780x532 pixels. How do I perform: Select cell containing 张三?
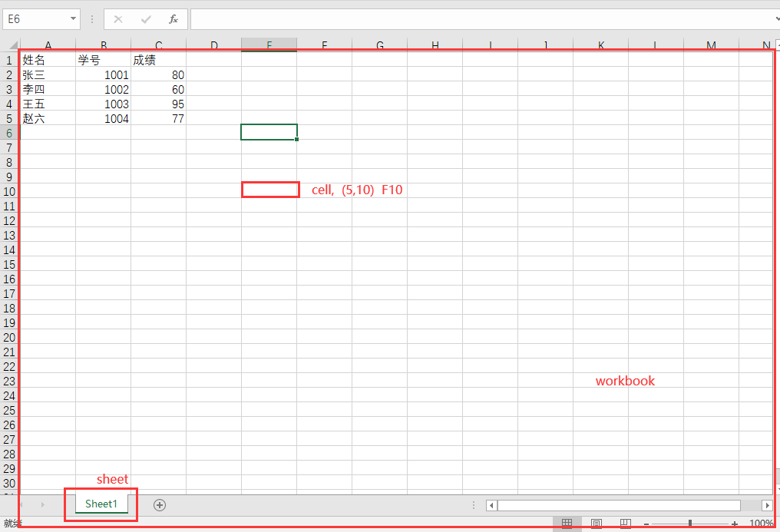coord(46,74)
